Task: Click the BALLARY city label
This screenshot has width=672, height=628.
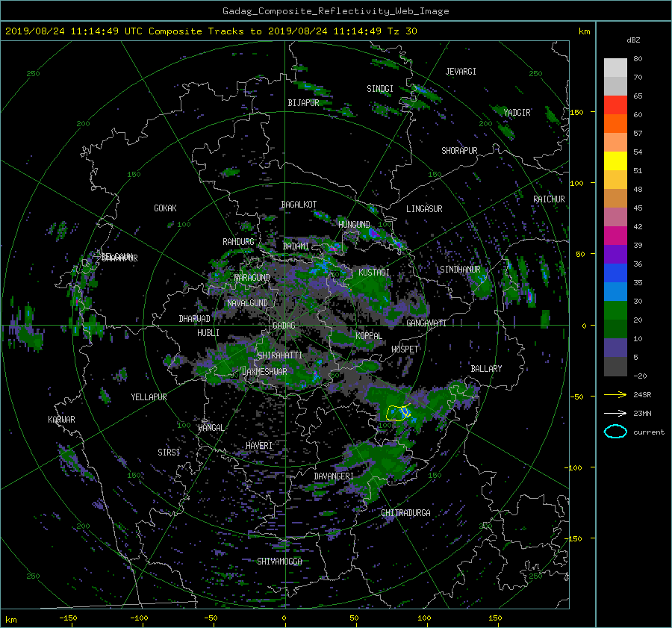Action: tap(486, 369)
